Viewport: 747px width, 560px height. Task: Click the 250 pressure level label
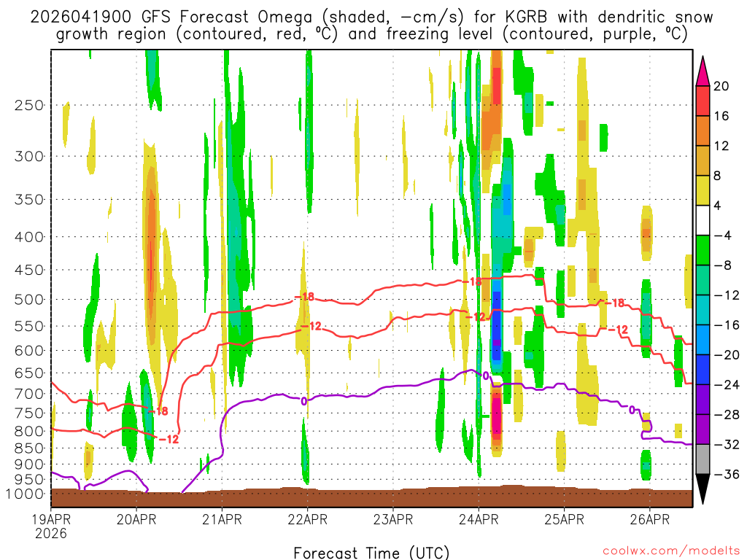tap(29, 105)
